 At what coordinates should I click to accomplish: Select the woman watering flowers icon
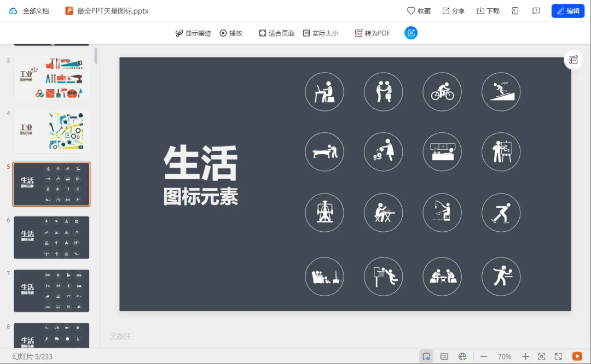383,152
